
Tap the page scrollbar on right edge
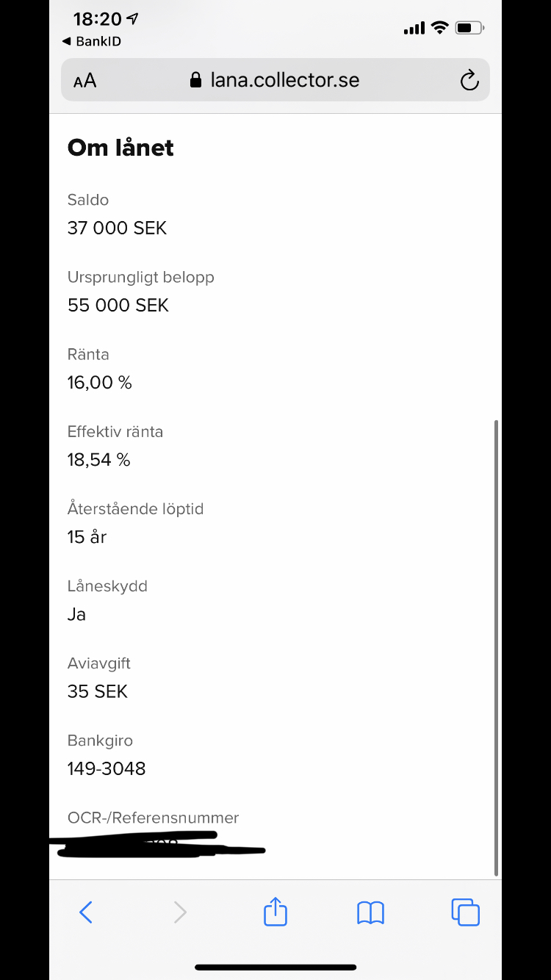click(x=497, y=646)
